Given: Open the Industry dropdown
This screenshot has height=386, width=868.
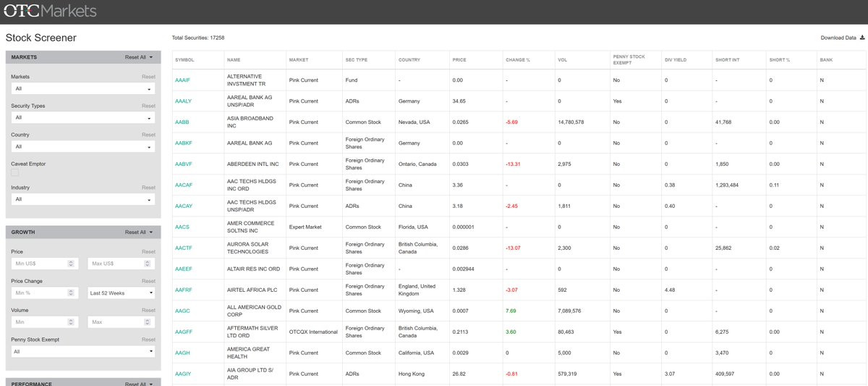Looking at the screenshot, I should click(83, 199).
